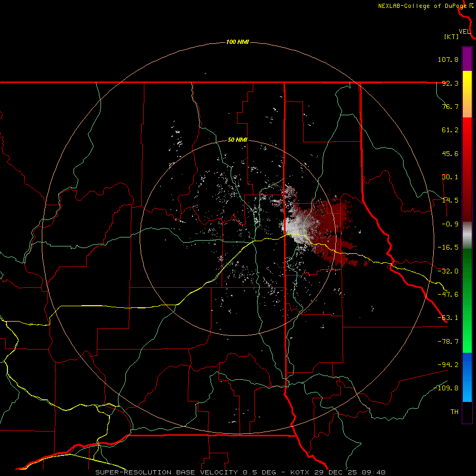Click the -32.0 value on the scale
Image resolution: width=476 pixels, height=476 pixels.
point(448,271)
